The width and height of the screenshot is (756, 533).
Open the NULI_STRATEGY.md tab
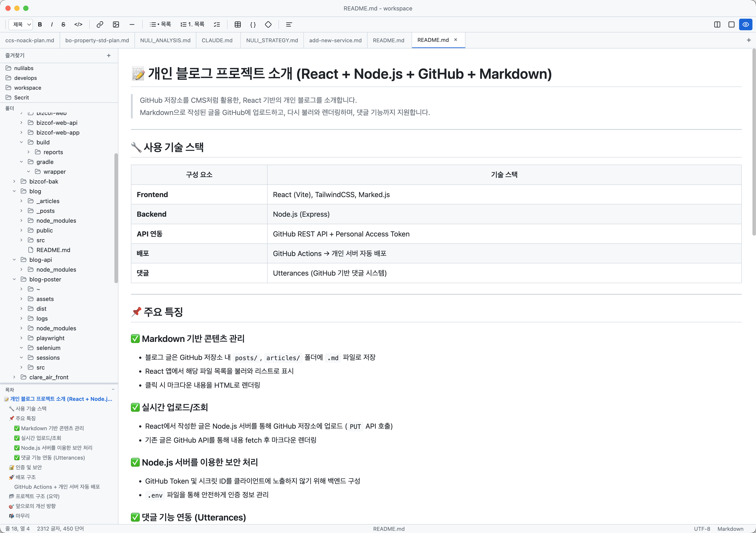click(272, 40)
